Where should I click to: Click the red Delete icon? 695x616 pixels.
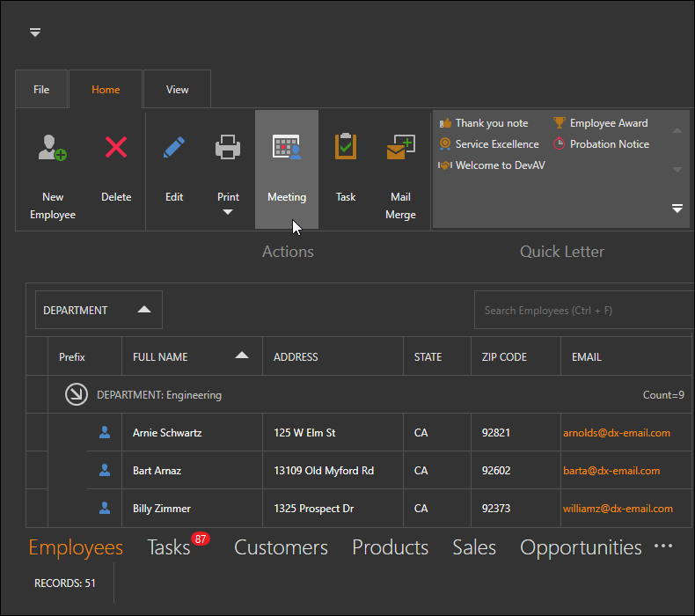click(116, 147)
